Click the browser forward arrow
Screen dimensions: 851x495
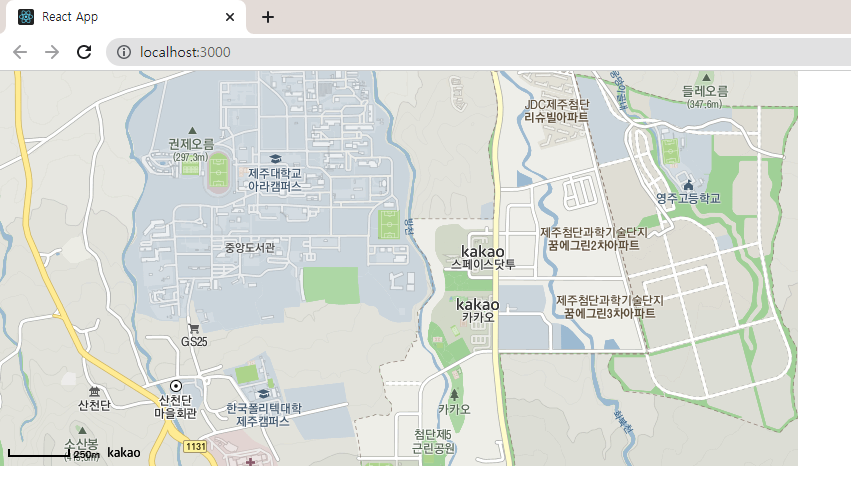52,52
